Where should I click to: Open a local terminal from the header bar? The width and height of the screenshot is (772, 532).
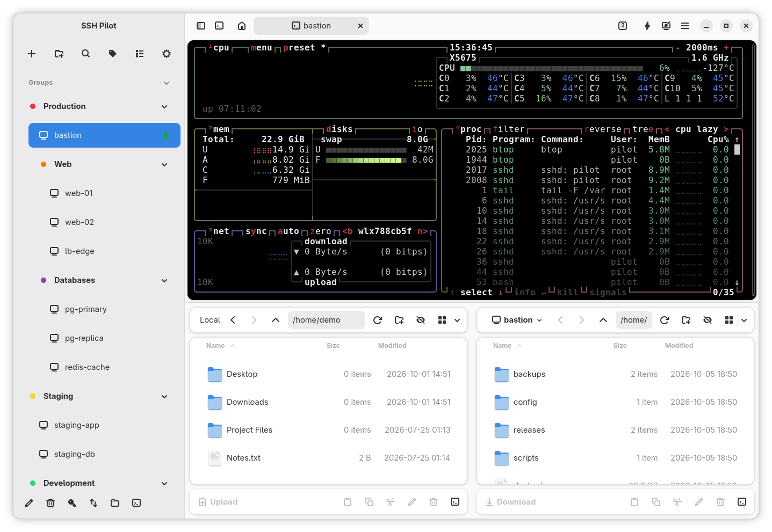[x=219, y=26]
